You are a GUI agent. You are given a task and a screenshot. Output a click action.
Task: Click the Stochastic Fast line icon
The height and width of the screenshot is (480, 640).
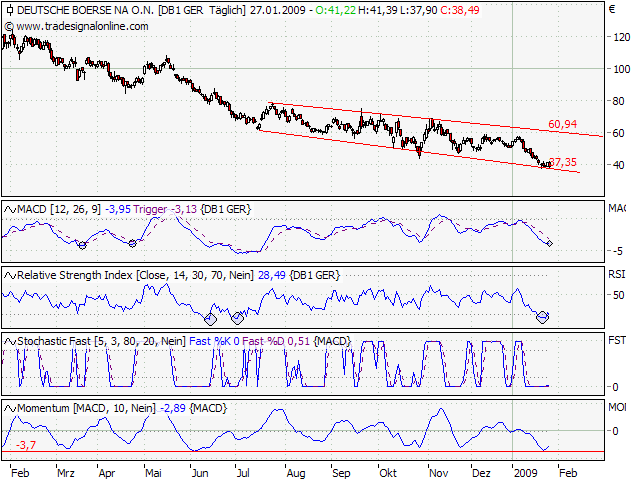pyautogui.click(x=10, y=341)
